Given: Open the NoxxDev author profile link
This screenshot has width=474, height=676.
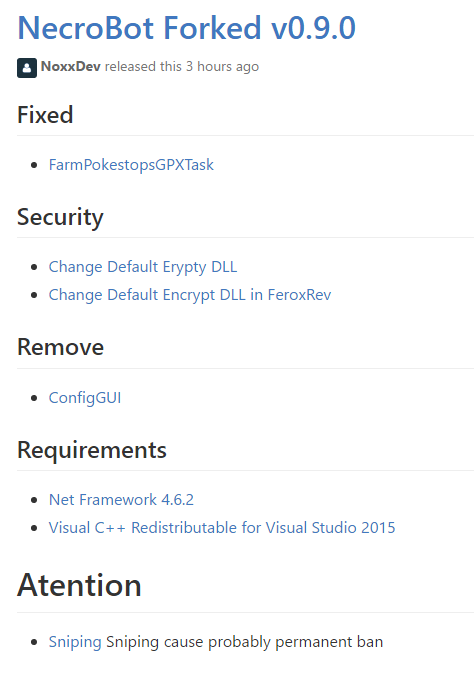Looking at the screenshot, I should click(x=71, y=66).
